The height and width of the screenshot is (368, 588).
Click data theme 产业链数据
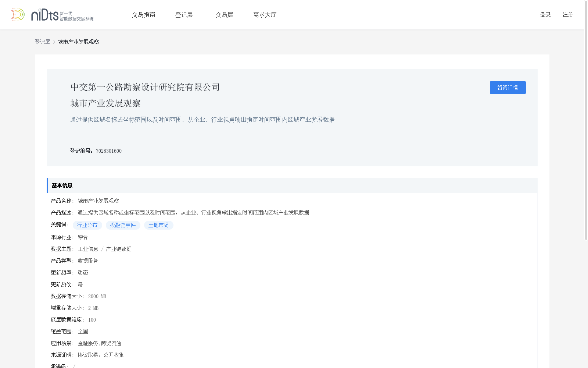pyautogui.click(x=119, y=249)
